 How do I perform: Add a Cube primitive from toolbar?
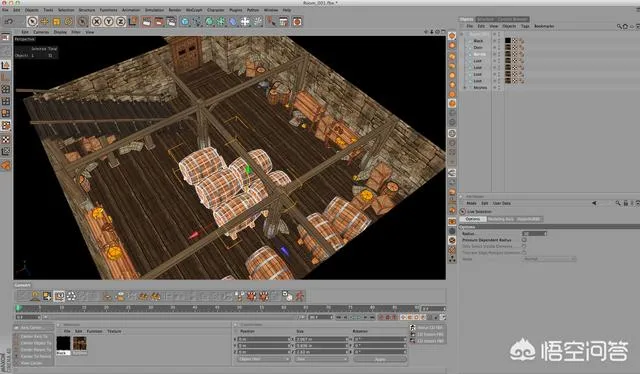(x=185, y=21)
